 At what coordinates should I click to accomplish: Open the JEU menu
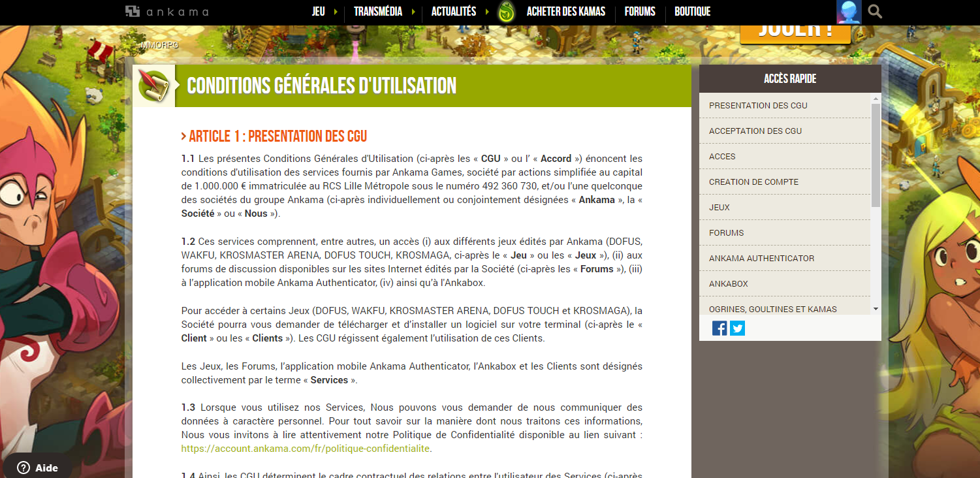click(x=319, y=12)
